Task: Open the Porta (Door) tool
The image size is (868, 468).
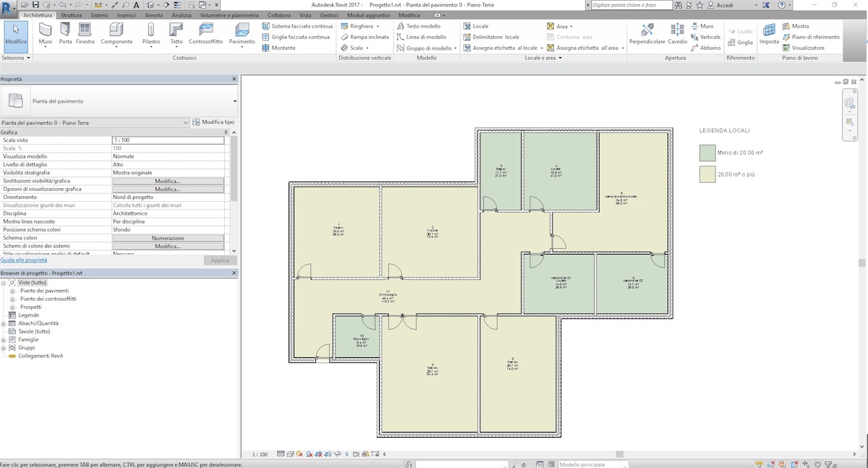Action: click(64, 33)
